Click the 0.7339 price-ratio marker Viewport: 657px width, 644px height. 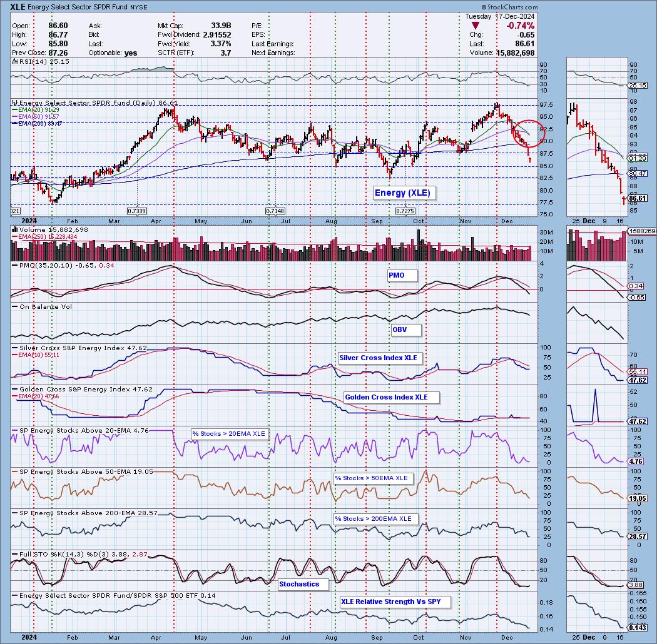(137, 211)
